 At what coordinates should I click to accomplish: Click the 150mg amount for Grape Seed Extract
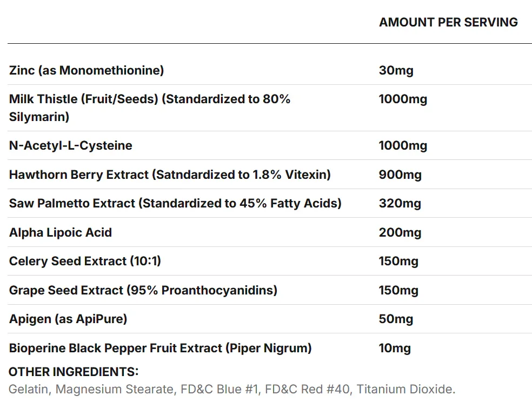click(398, 290)
